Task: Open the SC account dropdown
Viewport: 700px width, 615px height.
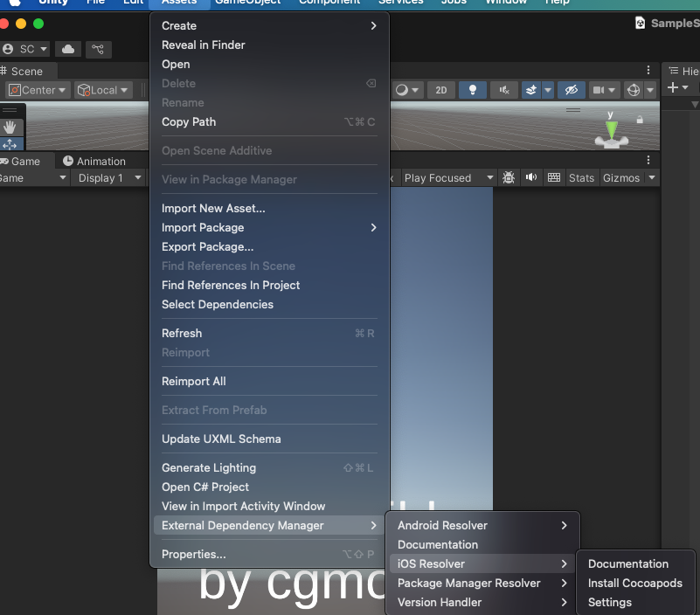Action: (24, 49)
